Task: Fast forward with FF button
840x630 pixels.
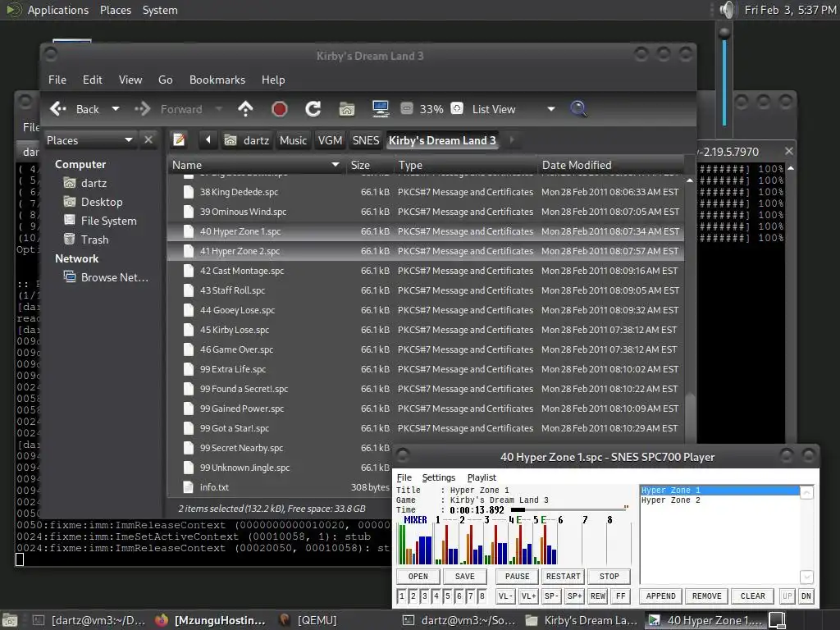Action: click(x=620, y=596)
